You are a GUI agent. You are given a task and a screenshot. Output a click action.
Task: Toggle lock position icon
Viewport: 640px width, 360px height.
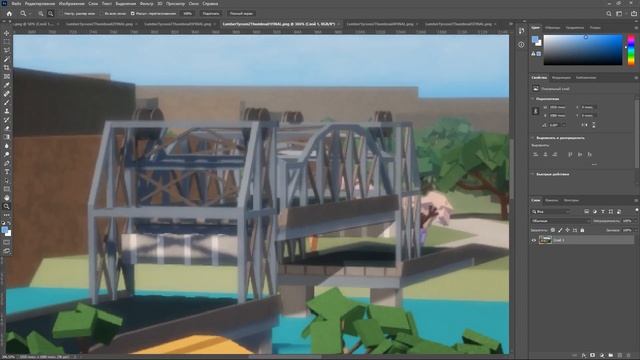(x=567, y=230)
